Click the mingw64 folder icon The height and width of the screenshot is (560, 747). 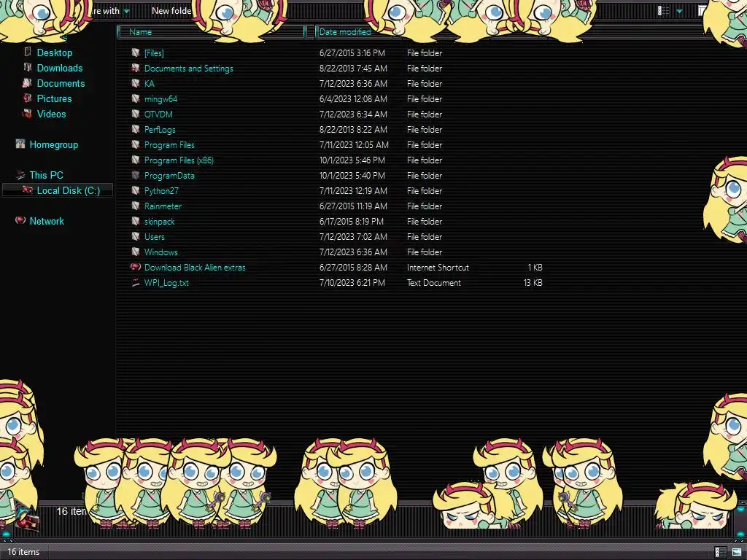[x=136, y=98]
